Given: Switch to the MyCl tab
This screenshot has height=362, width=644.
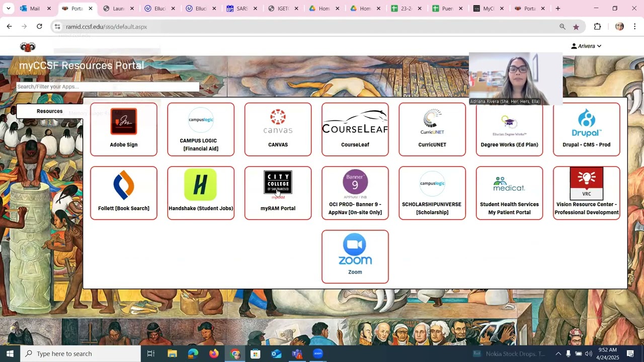Looking at the screenshot, I should tap(488, 9).
